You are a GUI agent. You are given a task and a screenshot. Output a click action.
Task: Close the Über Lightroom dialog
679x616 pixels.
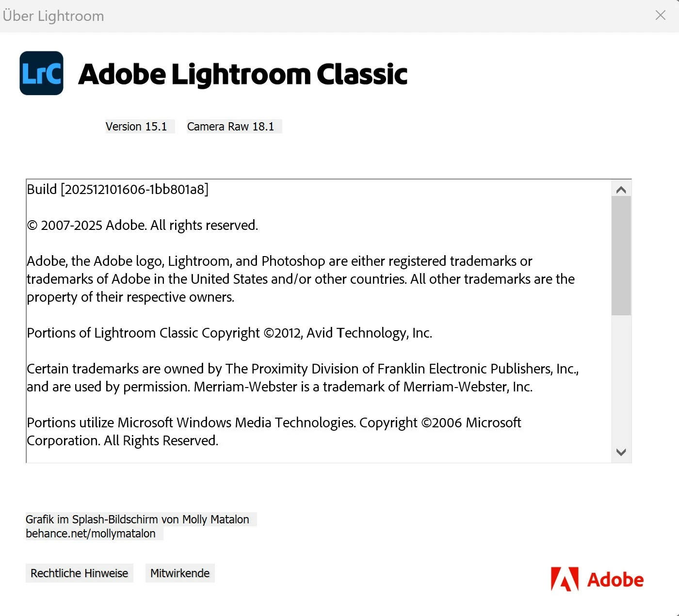pos(660,16)
